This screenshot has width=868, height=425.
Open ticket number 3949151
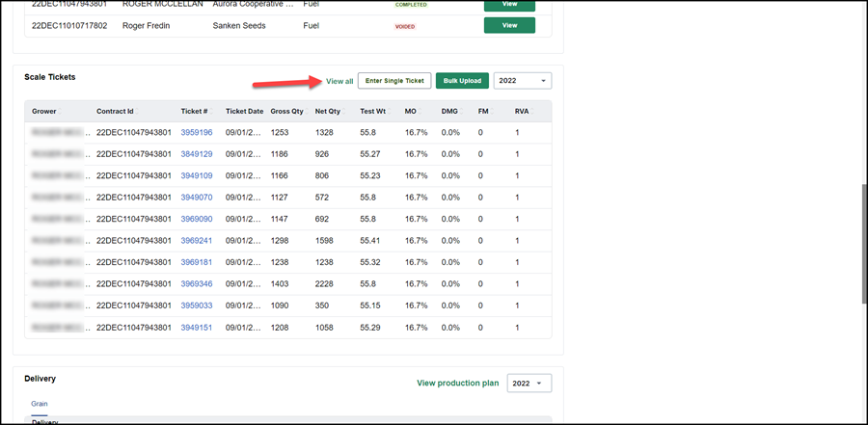197,328
